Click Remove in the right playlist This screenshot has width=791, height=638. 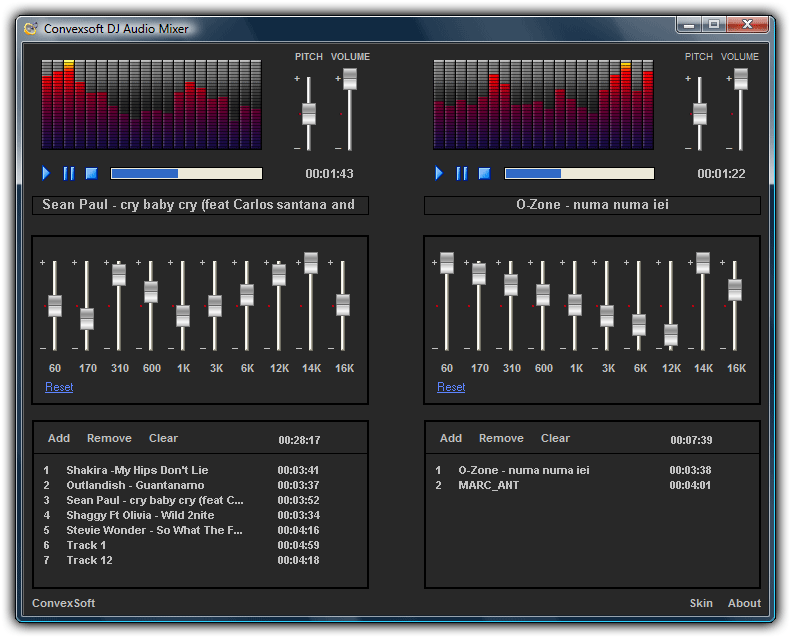501,438
